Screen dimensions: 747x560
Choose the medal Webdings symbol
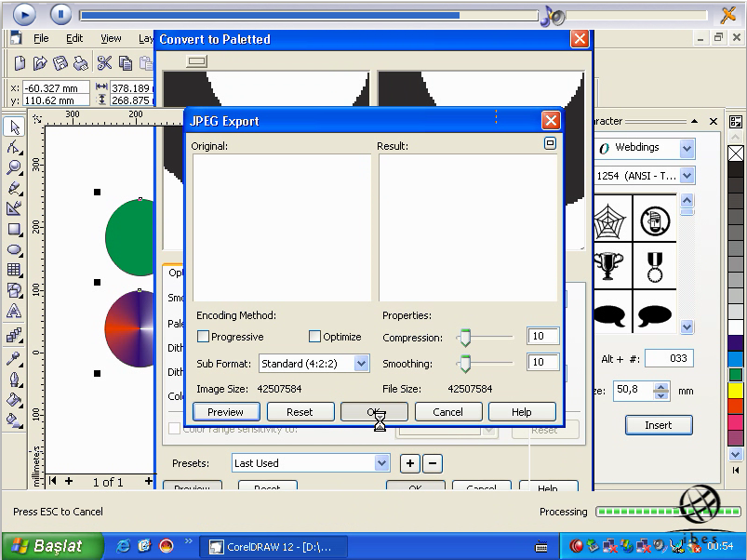coord(655,266)
